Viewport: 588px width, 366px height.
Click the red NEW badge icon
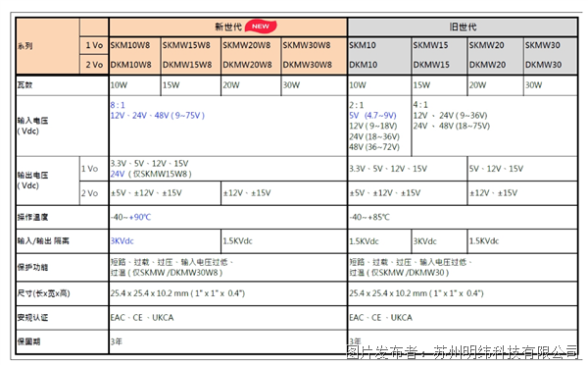point(261,26)
